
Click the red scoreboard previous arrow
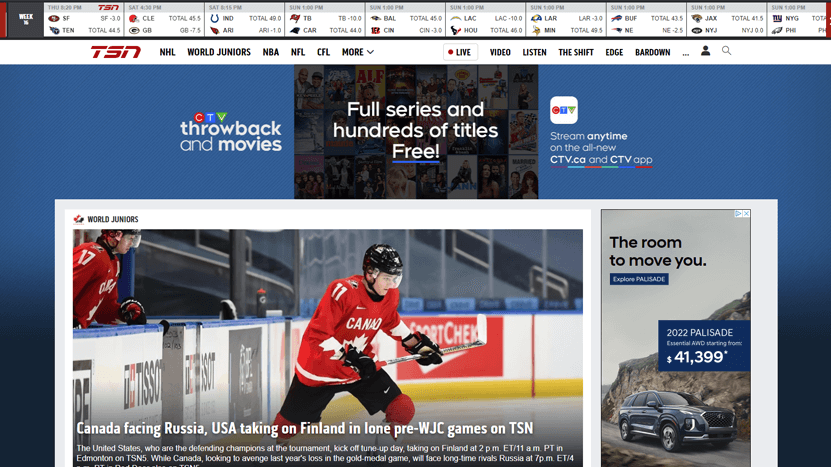click(3, 20)
